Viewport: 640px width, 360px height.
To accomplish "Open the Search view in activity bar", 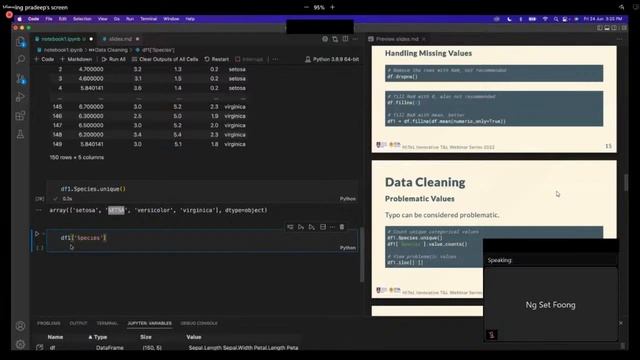I will click(x=20, y=60).
